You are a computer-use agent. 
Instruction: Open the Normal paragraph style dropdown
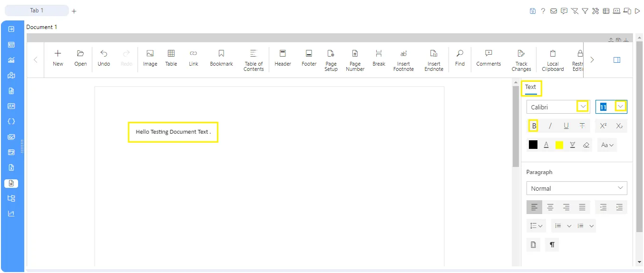(576, 188)
